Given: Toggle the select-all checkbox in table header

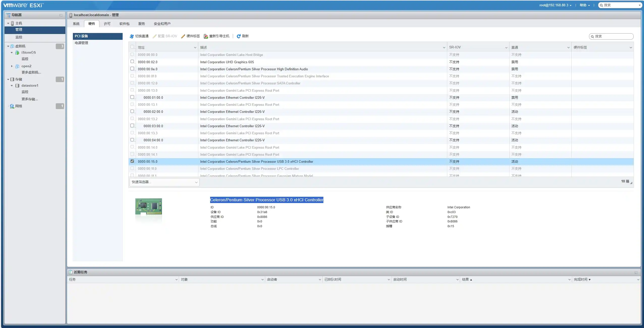Looking at the screenshot, I should click(x=132, y=47).
